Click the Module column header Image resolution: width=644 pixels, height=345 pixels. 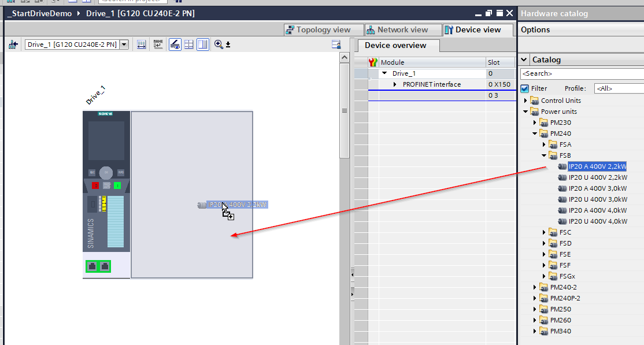(x=432, y=62)
